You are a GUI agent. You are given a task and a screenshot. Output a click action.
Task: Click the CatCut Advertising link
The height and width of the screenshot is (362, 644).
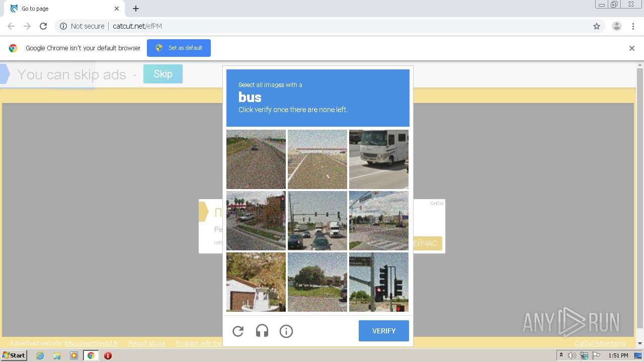(x=600, y=343)
